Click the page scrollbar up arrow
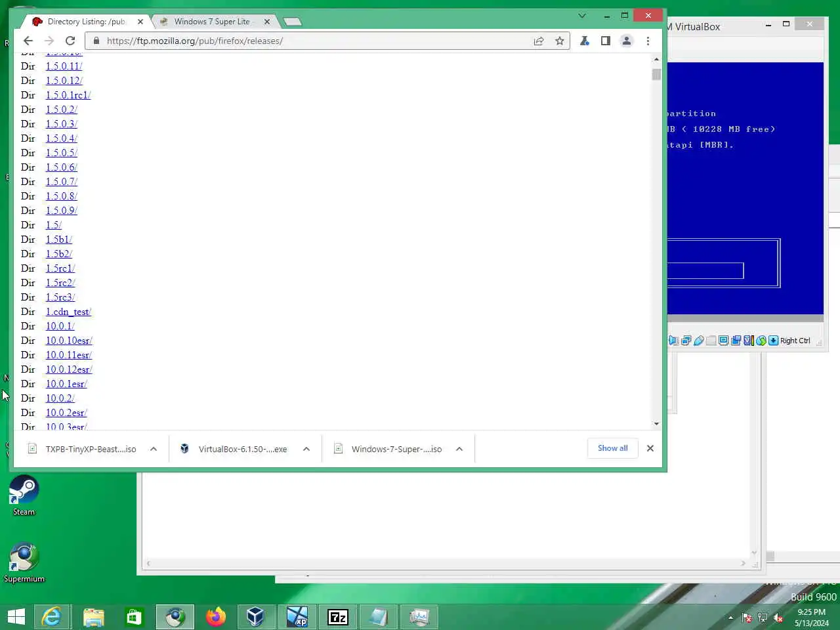Viewport: 840px width, 630px height. (656, 59)
